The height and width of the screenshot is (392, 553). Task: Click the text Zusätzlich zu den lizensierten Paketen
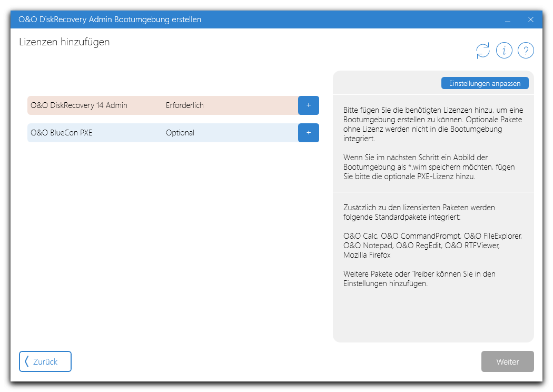coord(419,212)
